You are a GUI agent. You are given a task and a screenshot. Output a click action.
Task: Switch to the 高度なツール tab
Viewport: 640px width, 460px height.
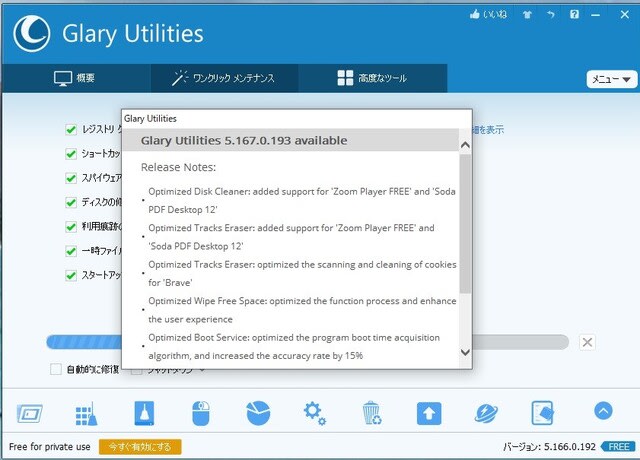pos(372,78)
